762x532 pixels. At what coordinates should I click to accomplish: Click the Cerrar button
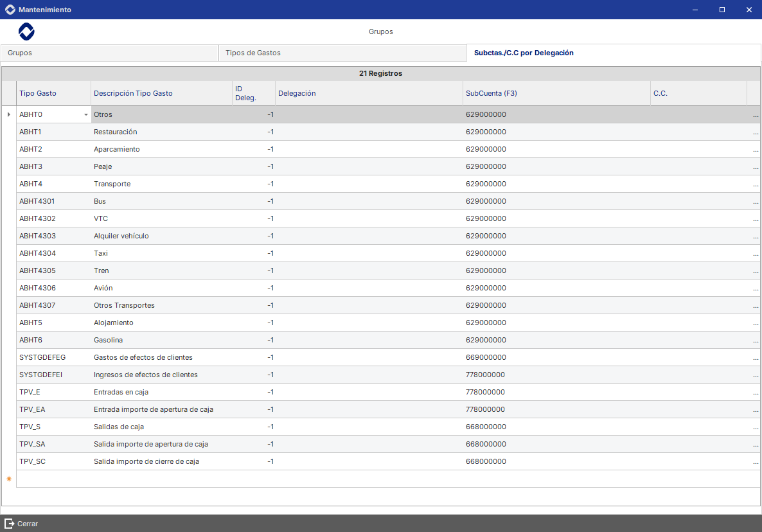click(21, 524)
